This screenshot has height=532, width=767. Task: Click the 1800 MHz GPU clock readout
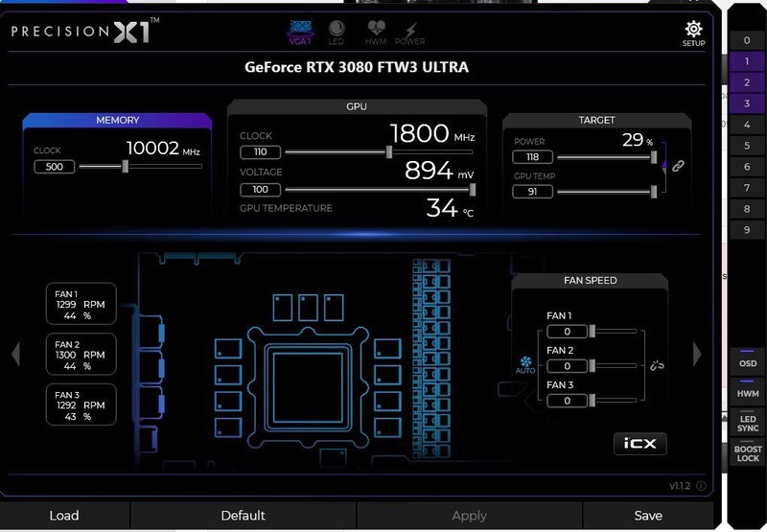[x=432, y=133]
